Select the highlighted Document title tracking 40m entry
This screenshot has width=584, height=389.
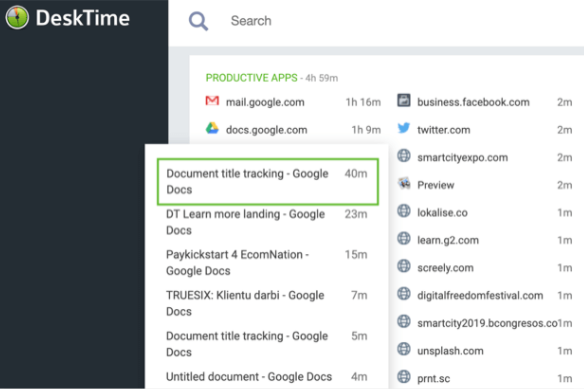[268, 181]
